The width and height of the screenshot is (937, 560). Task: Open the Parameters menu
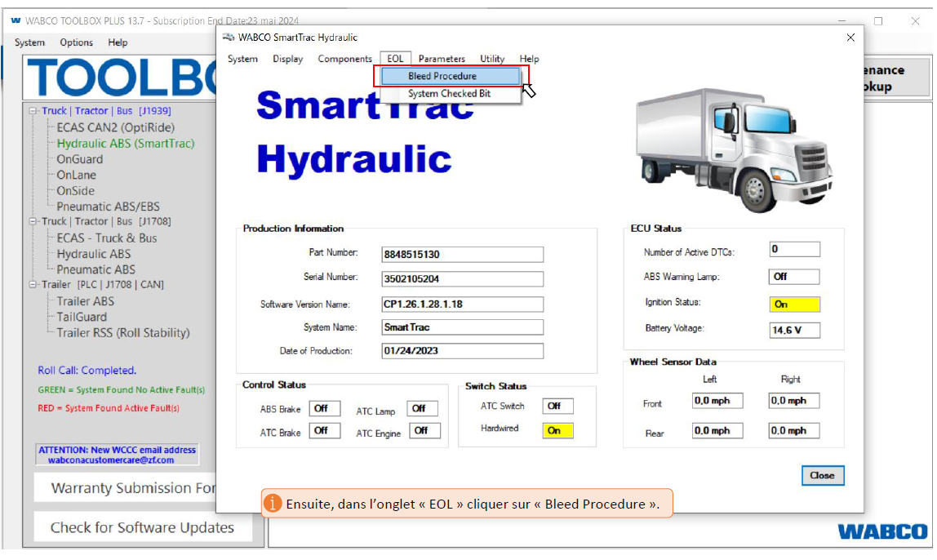[x=442, y=59]
